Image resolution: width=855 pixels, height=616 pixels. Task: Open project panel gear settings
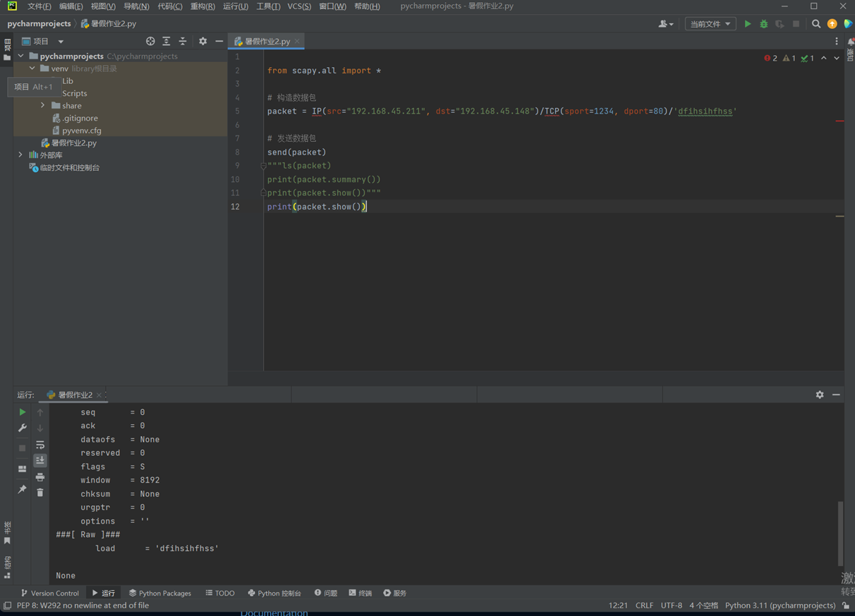[x=203, y=42]
